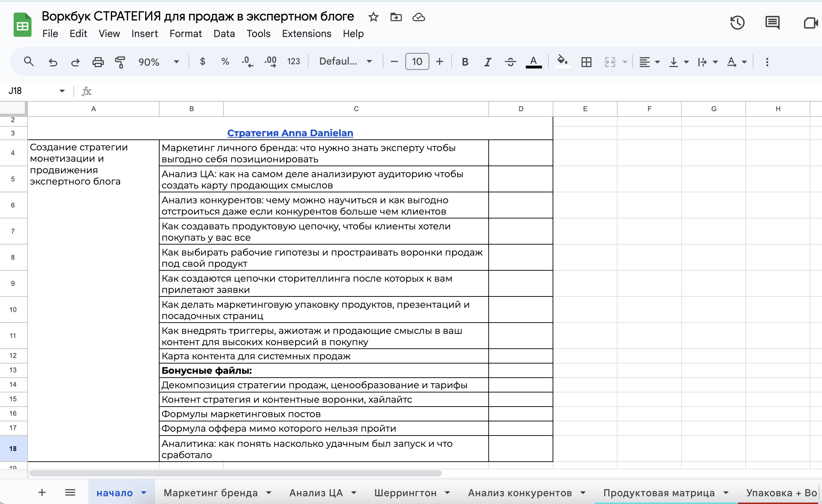Open the Tools menu
The width and height of the screenshot is (822, 504).
(258, 34)
